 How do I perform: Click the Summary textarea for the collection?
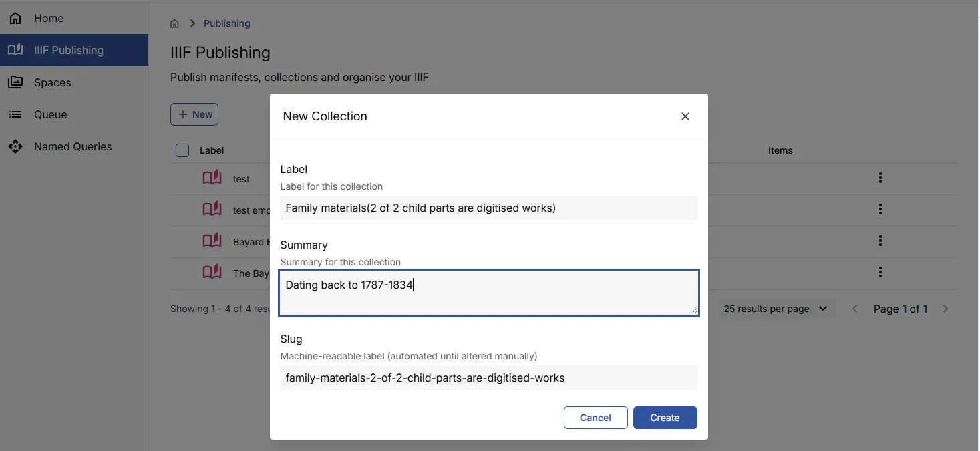[488, 292]
